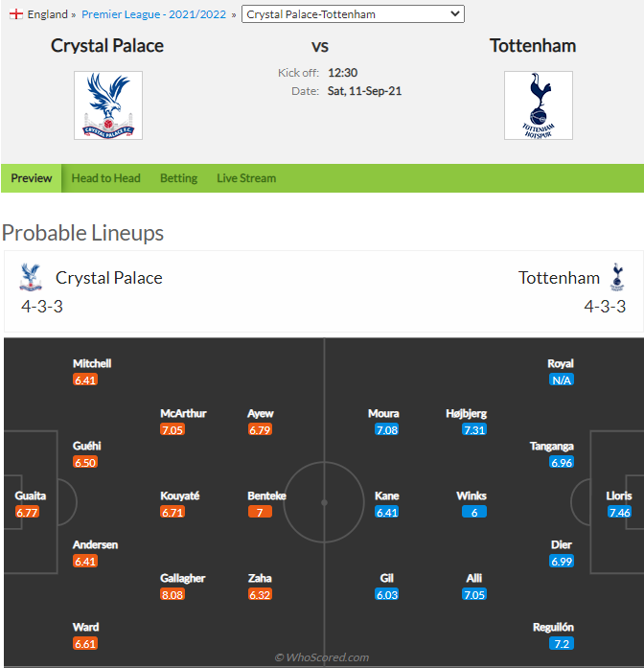Click Benteke's orange 7 rating badge
The width and height of the screenshot is (644, 668).
(260, 512)
